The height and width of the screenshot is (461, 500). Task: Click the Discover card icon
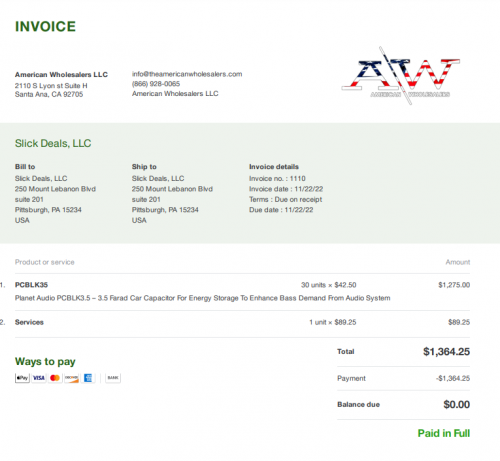point(71,378)
